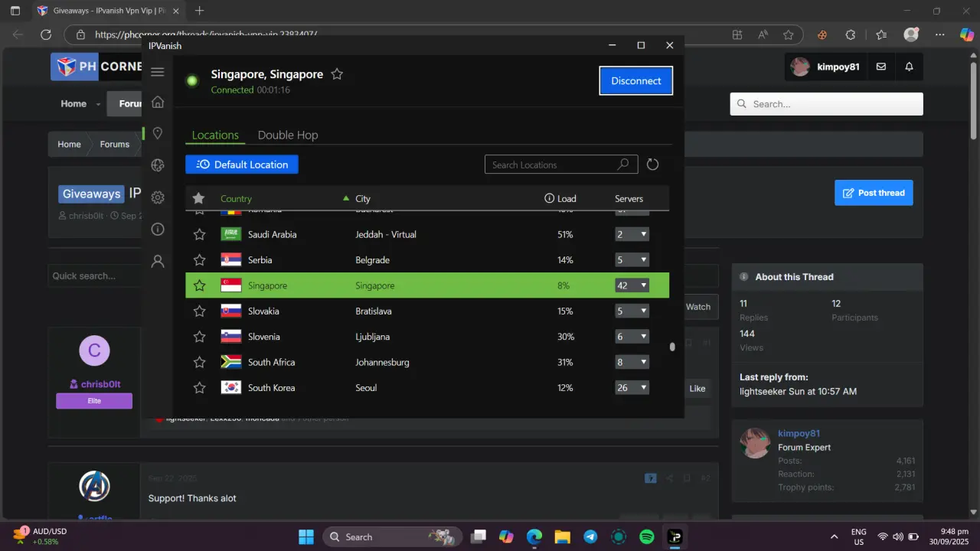
Task: Expand Slovenia servers dropdown
Action: click(632, 337)
